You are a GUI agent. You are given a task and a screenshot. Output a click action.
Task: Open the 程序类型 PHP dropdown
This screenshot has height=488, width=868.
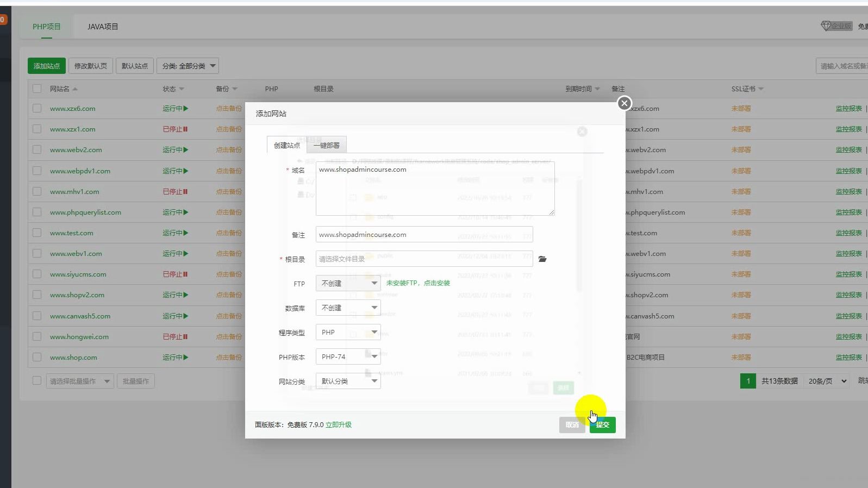[348, 332]
